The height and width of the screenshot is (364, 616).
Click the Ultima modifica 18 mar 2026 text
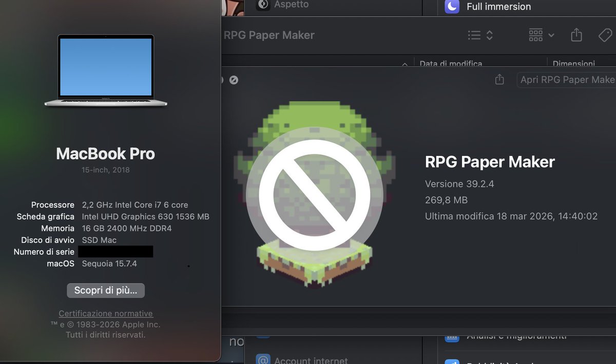click(x=511, y=216)
